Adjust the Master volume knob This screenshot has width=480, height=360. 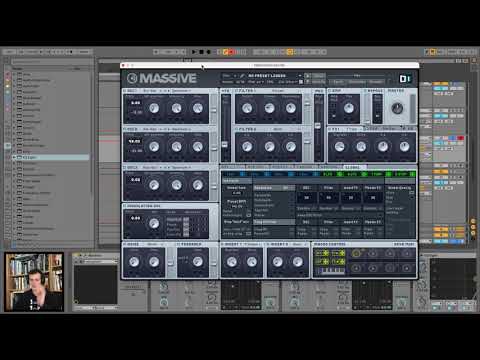tap(397, 108)
